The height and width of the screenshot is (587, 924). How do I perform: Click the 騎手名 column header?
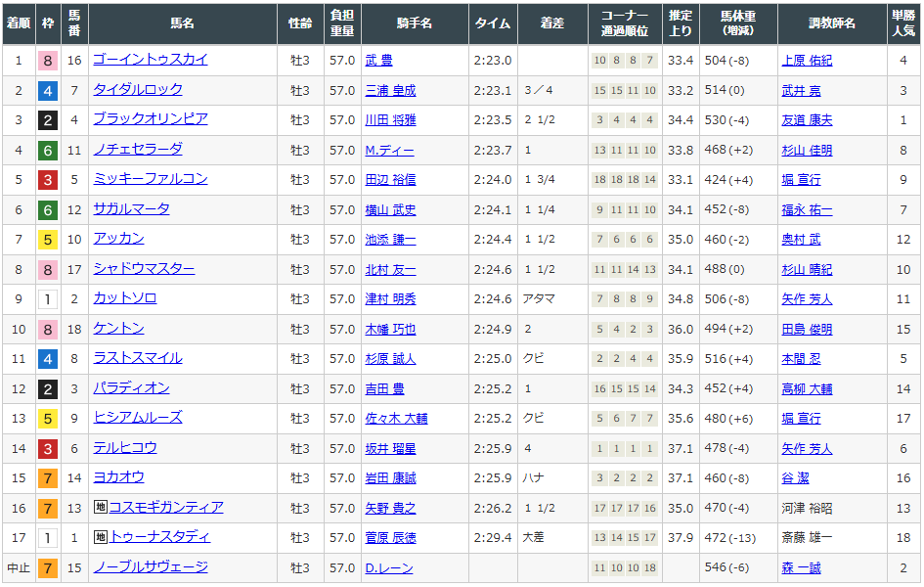click(415, 23)
